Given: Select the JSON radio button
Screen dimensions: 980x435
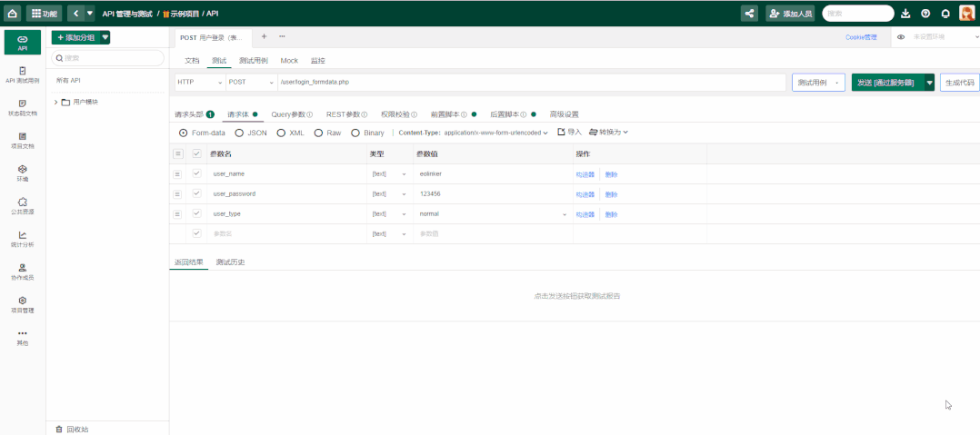Looking at the screenshot, I should pyautogui.click(x=240, y=133).
